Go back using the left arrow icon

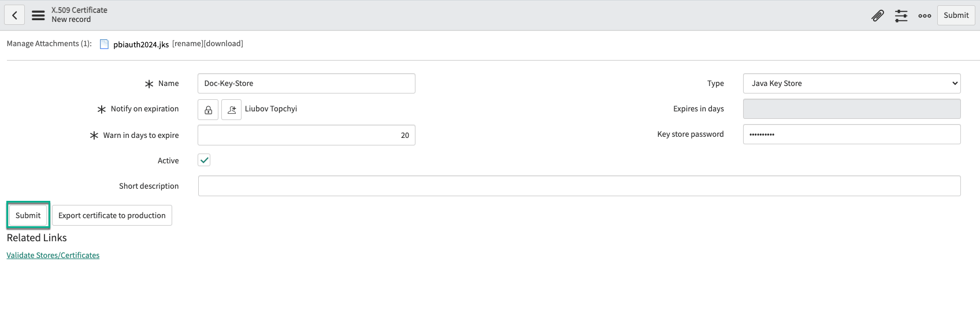tap(14, 14)
